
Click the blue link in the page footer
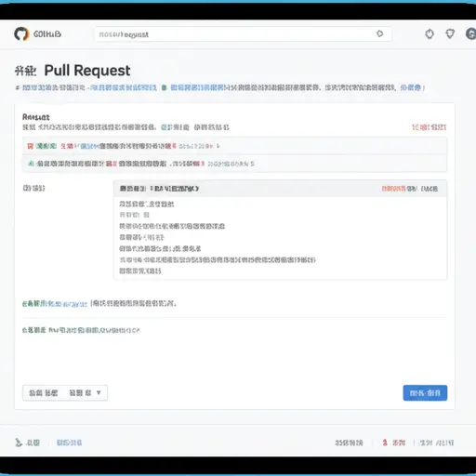[x=69, y=443]
